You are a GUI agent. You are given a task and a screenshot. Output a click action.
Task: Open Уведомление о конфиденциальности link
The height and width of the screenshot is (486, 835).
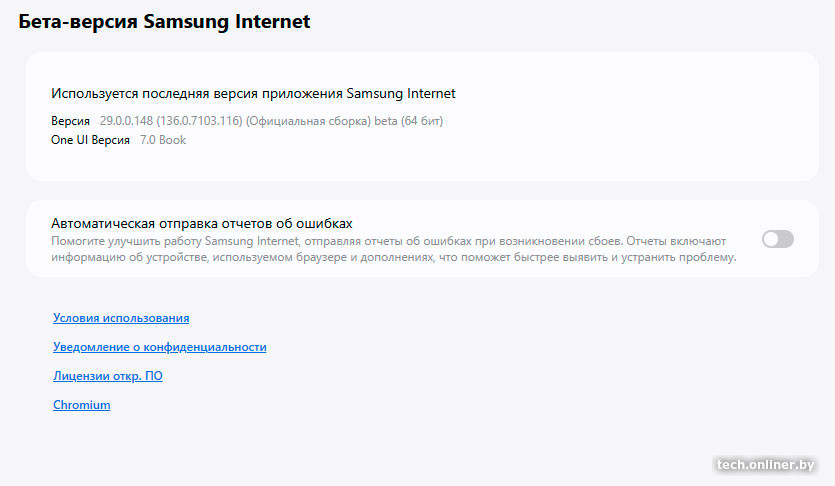pyautogui.click(x=159, y=347)
